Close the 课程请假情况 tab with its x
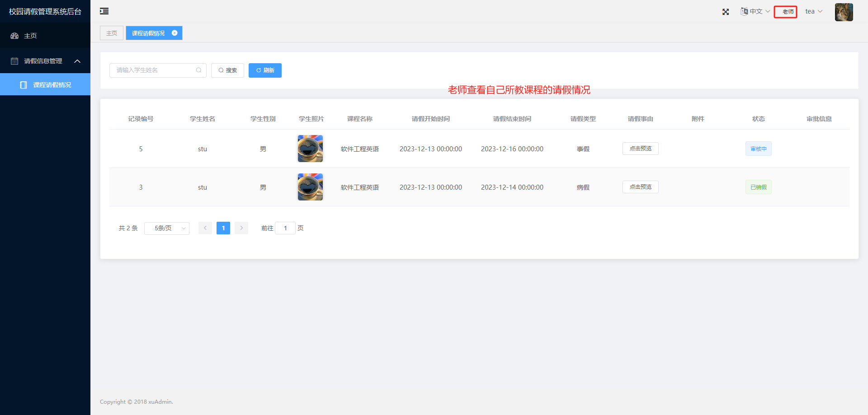Screen dimensions: 868x415 click(175, 33)
